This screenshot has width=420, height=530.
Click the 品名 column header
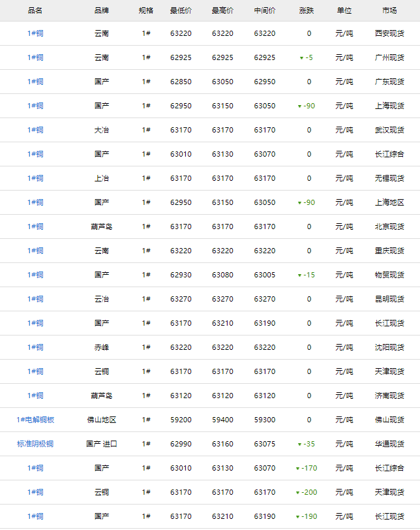[35, 11]
